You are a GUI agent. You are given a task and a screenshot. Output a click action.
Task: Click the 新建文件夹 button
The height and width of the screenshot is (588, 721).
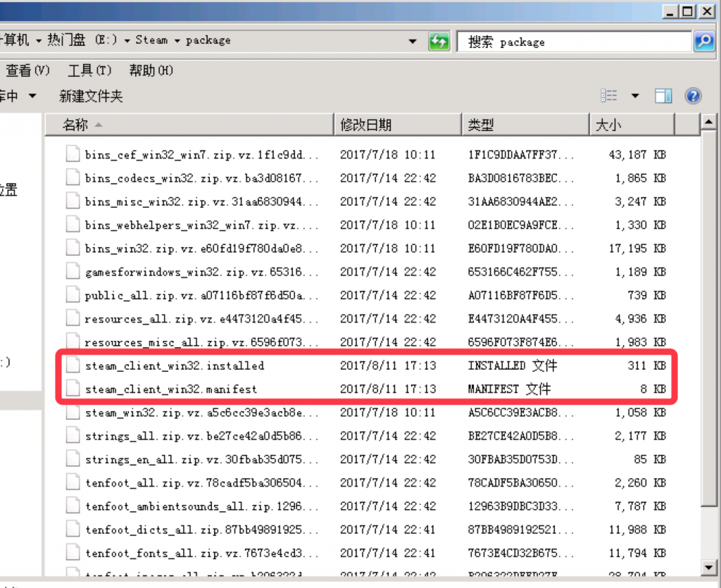91,96
